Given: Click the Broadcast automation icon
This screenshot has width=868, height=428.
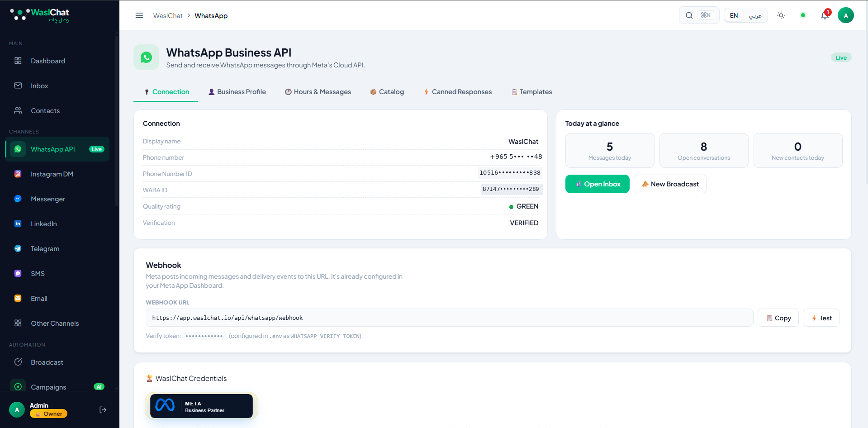Looking at the screenshot, I should (18, 362).
